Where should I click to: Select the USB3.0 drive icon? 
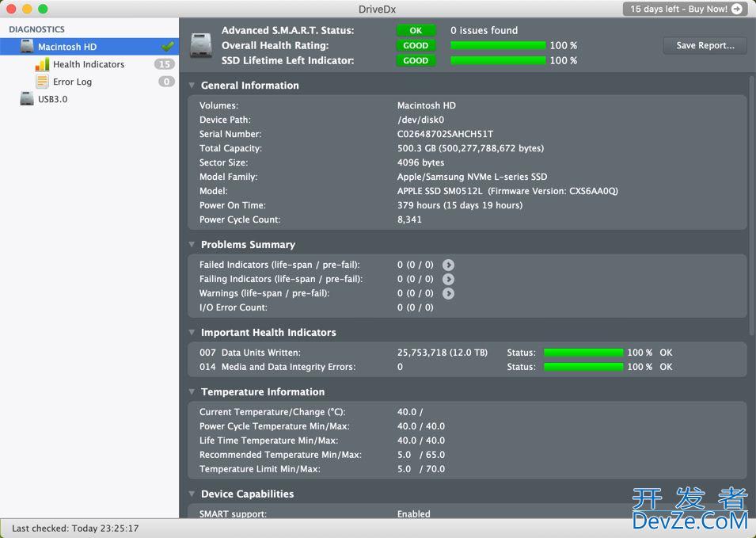27,99
